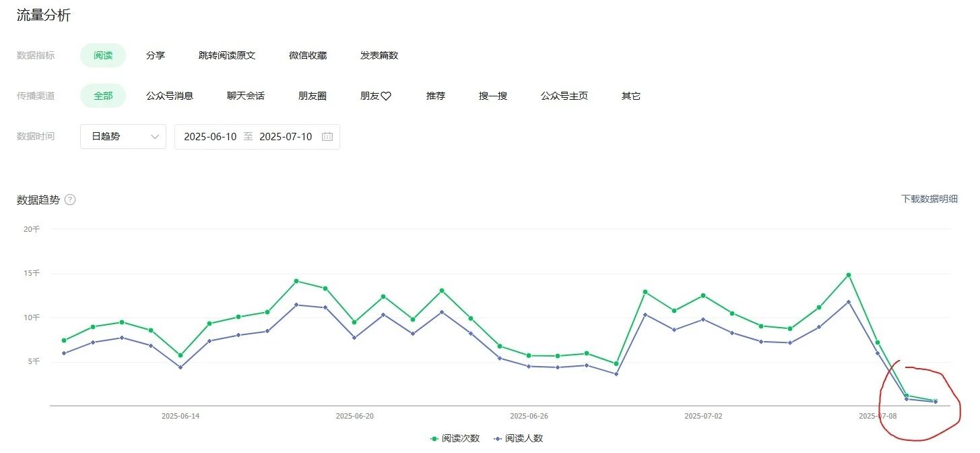Click the 2025-06-20 axis label

[355, 416]
